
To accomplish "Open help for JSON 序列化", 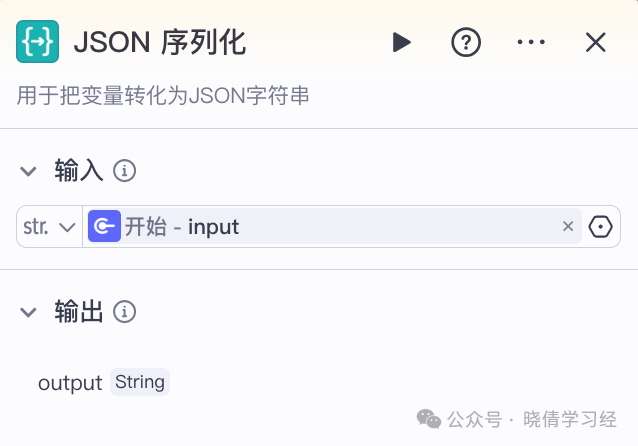I will 466,42.
